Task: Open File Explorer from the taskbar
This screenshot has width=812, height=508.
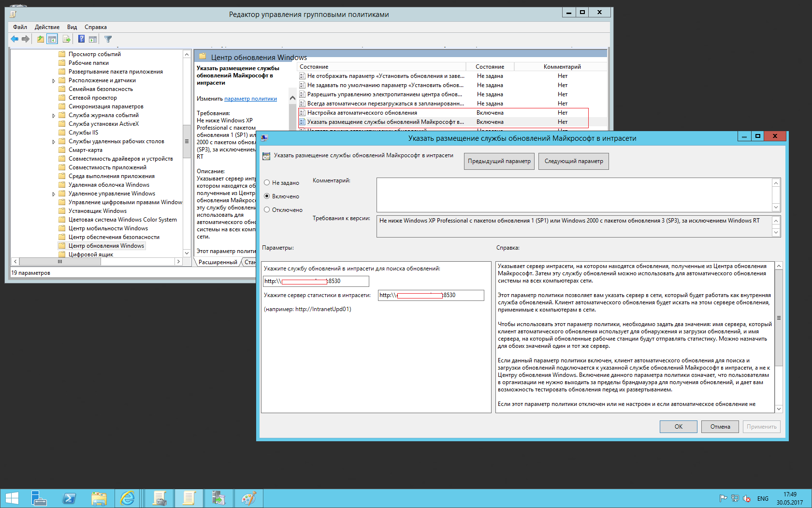Action: [x=99, y=498]
